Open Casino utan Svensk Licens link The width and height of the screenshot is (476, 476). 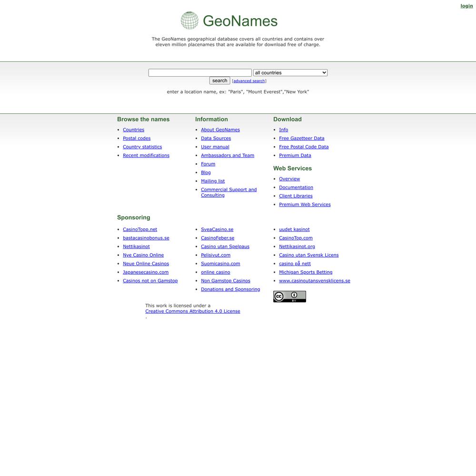(309, 255)
